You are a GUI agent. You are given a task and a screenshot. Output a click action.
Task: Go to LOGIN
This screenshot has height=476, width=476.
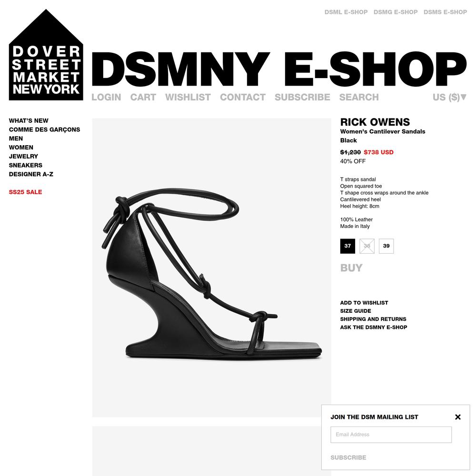106,97
